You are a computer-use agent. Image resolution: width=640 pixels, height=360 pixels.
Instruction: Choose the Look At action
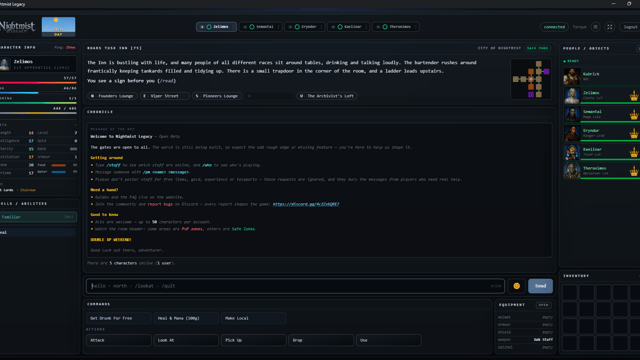pyautogui.click(x=186, y=340)
